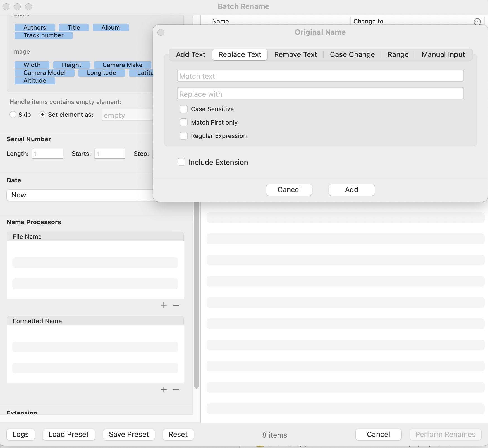Click the Name Processors section heading
Screen dimensions: 488x448
[x=34, y=222]
